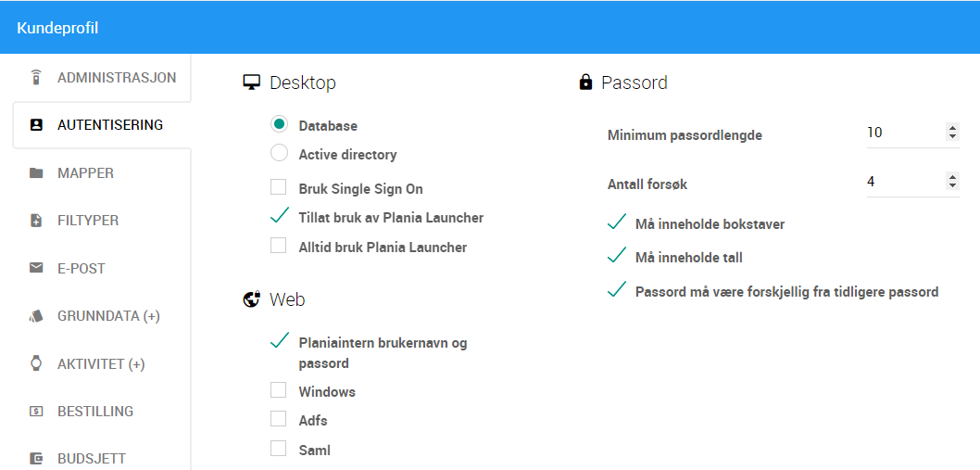Click the Antall forsøk number field

click(x=912, y=182)
